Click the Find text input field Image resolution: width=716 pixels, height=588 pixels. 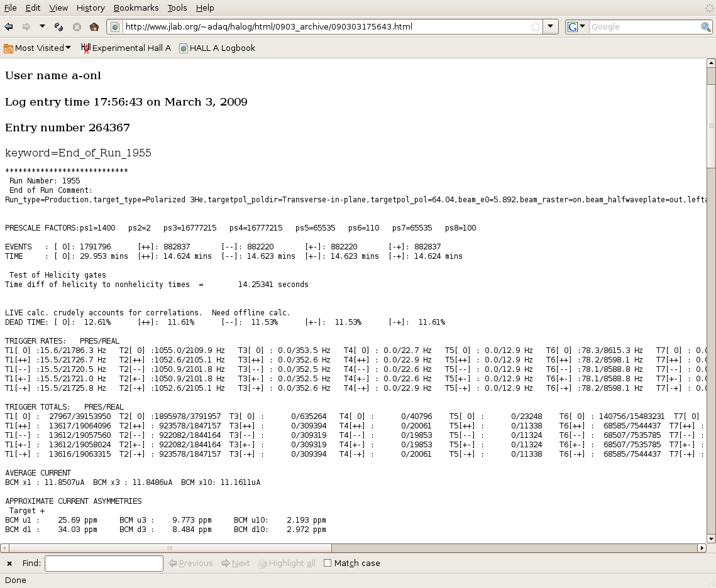click(104, 563)
